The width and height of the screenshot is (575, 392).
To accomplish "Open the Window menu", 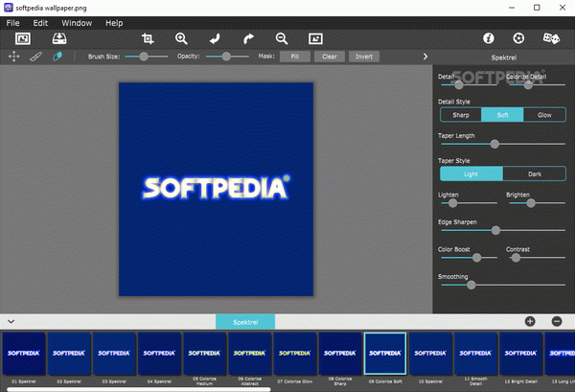I will coord(77,23).
